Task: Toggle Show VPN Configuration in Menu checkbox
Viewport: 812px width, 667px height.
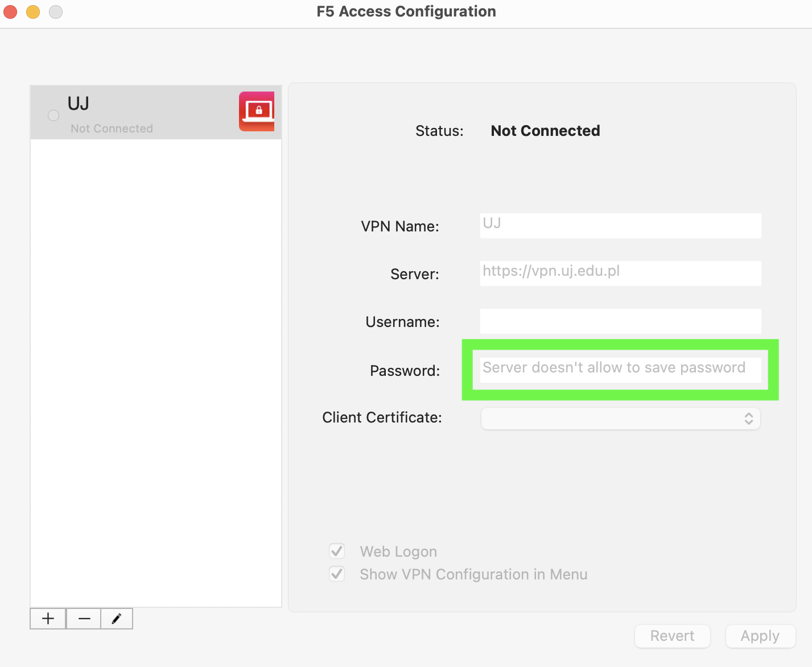Action: point(337,574)
